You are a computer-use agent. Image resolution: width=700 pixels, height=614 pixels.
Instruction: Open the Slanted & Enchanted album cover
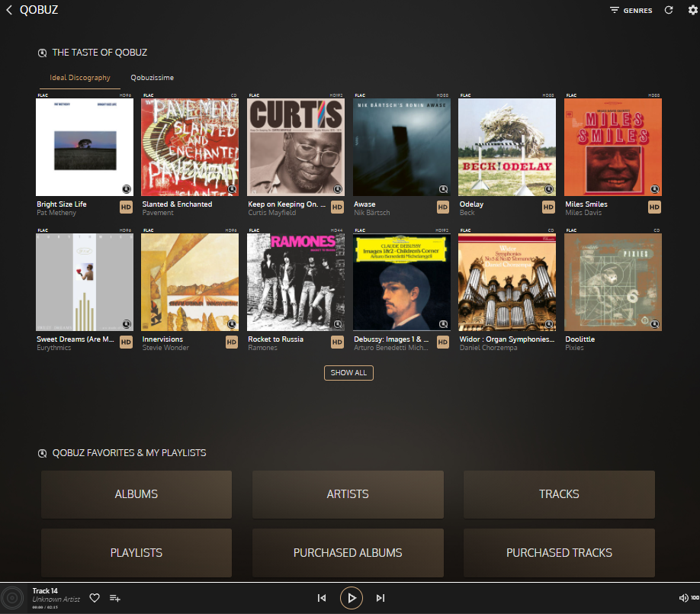(190, 147)
